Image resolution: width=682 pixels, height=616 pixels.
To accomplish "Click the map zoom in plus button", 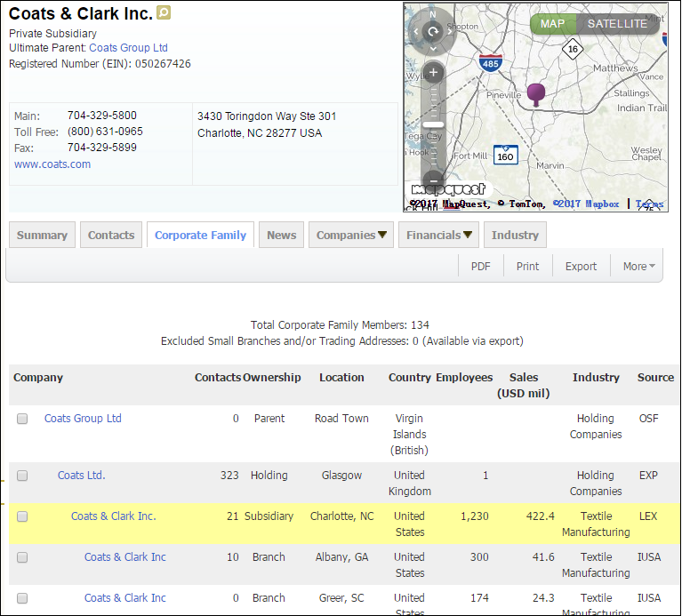I will 433,73.
